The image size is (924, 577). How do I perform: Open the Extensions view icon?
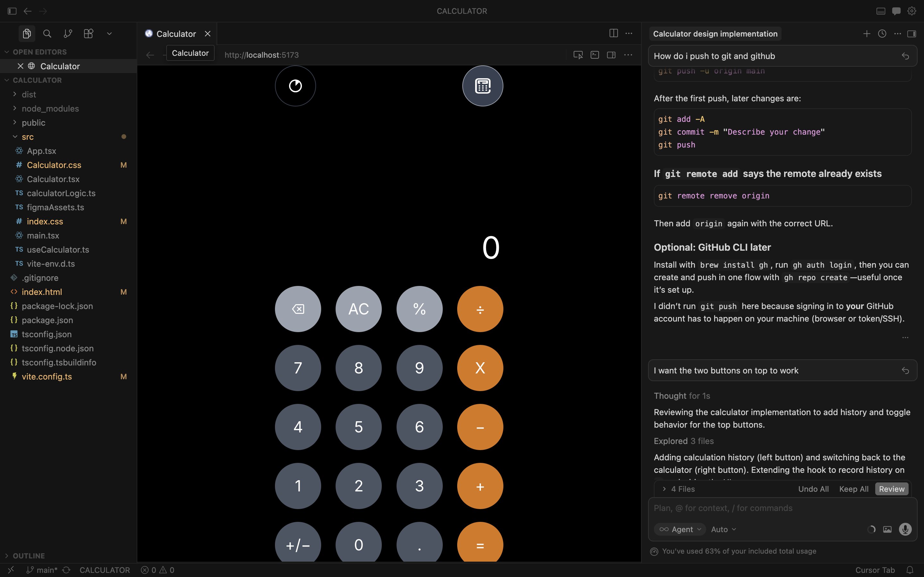88,34
